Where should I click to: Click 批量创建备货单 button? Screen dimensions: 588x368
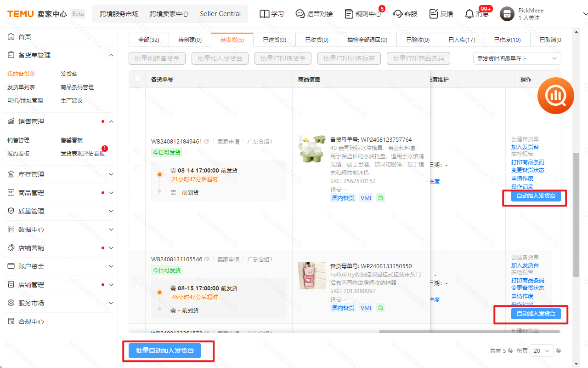pyautogui.click(x=158, y=58)
